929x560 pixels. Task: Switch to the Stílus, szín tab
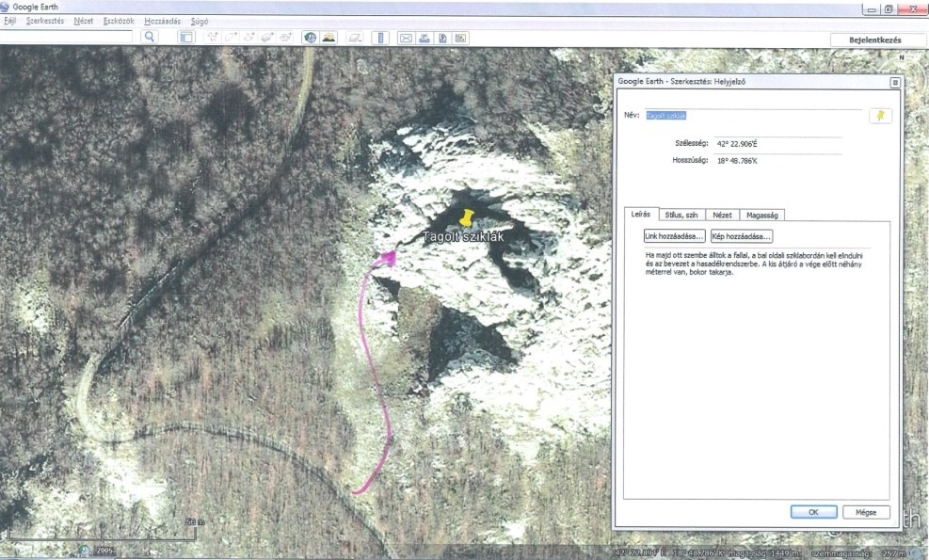tap(678, 215)
